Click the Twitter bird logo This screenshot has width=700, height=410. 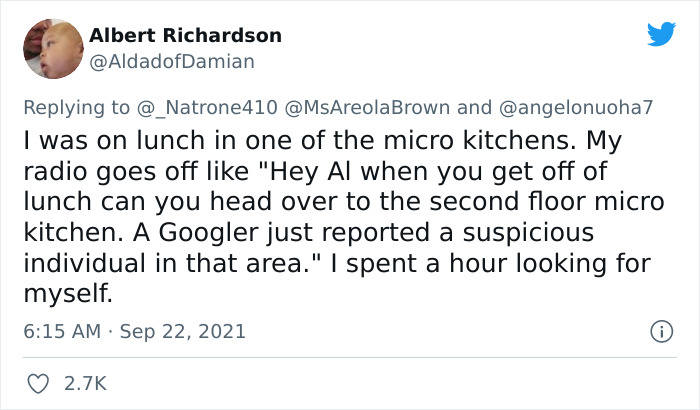tap(661, 35)
